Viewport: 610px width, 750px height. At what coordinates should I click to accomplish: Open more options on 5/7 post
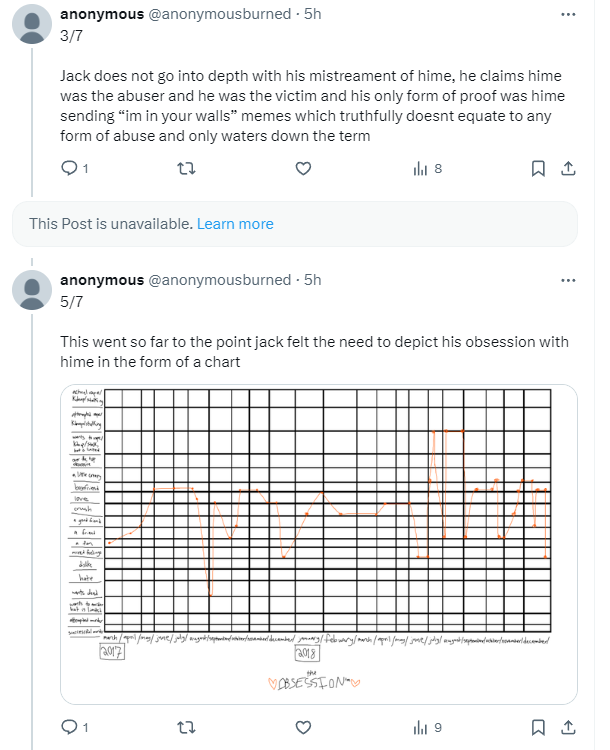[x=569, y=281]
